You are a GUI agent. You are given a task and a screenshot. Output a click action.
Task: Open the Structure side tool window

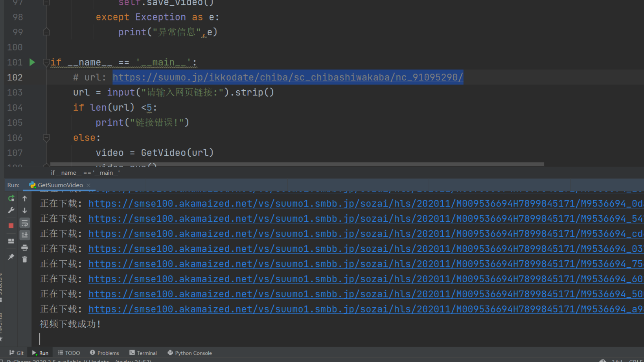[x=1, y=287]
